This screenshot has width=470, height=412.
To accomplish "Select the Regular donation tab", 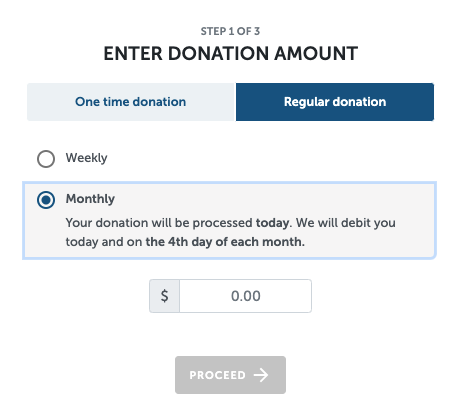I will 335,102.
